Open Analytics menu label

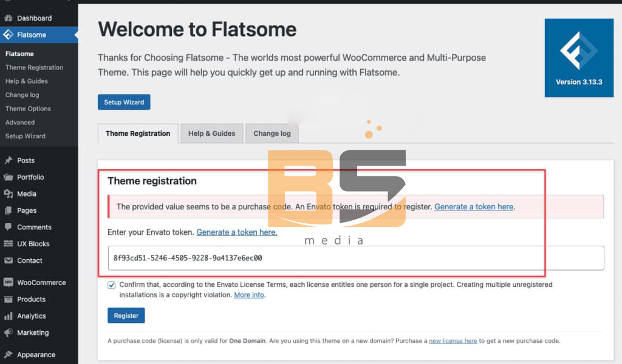coord(32,315)
